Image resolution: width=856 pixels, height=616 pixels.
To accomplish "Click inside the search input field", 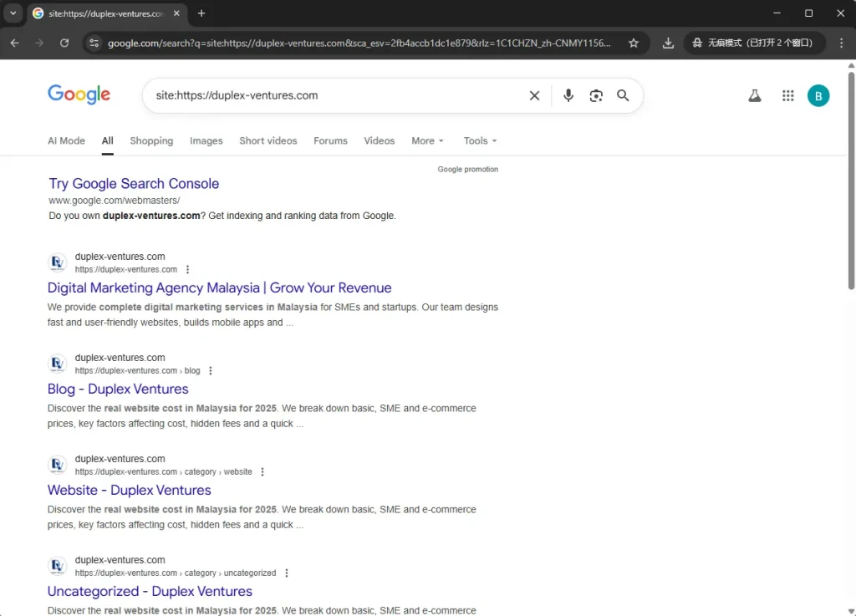I will pos(334,95).
